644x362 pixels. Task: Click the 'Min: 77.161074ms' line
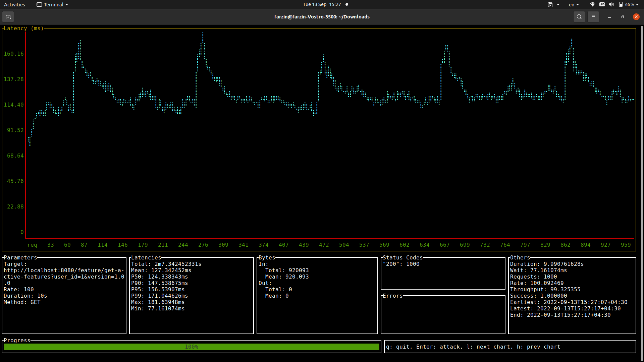pyautogui.click(x=158, y=309)
